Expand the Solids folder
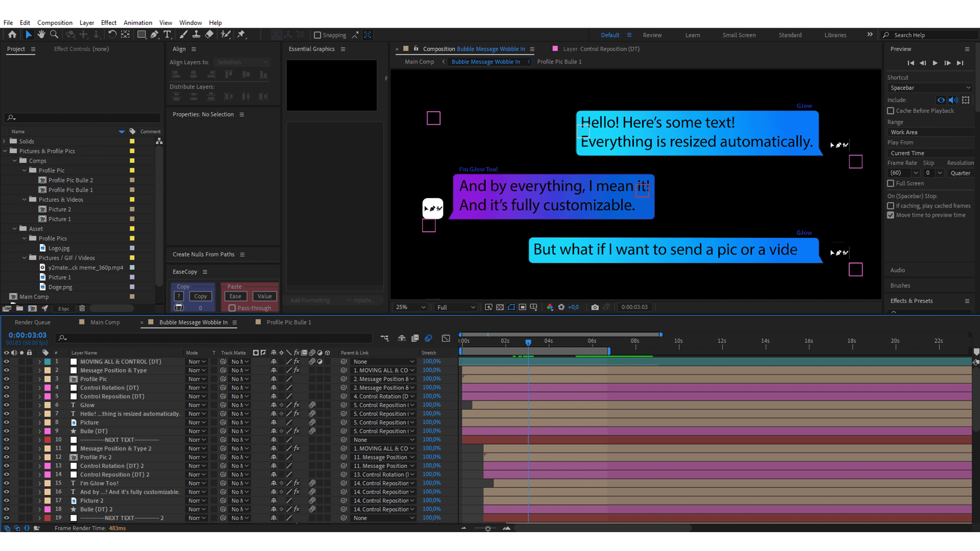Screen dimensions: 980x551 coord(5,141)
